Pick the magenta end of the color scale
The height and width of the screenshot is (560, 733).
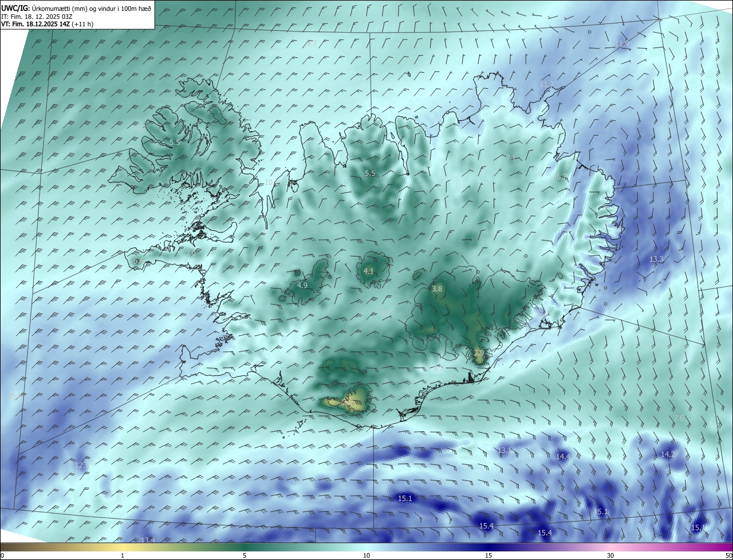tap(724, 547)
